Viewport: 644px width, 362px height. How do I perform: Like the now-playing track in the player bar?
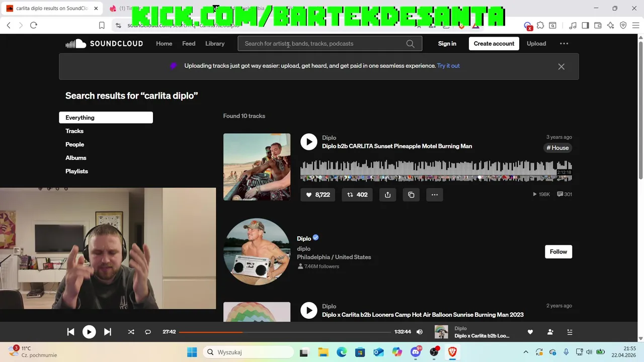point(530,332)
